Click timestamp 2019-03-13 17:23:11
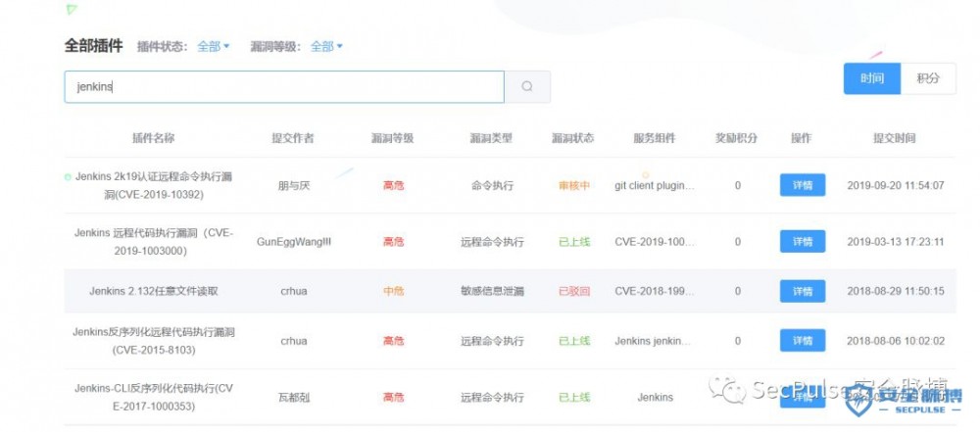This screenshot has height=432, width=980. pos(896,241)
